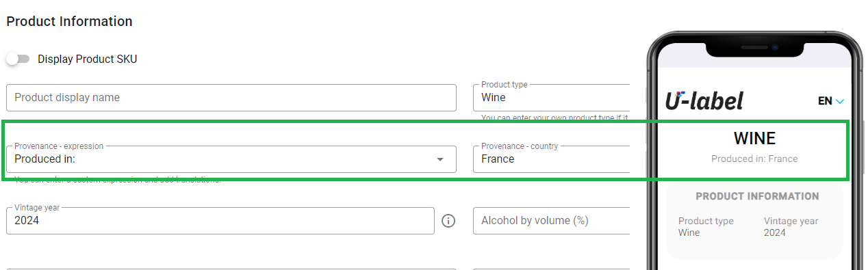Click the Display Product SKU label text

tap(88, 59)
